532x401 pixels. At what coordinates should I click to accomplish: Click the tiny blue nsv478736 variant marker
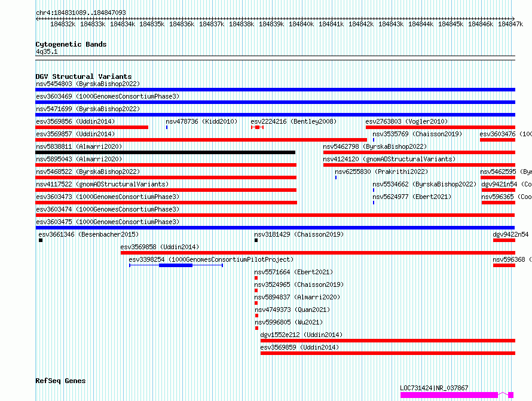167,127
